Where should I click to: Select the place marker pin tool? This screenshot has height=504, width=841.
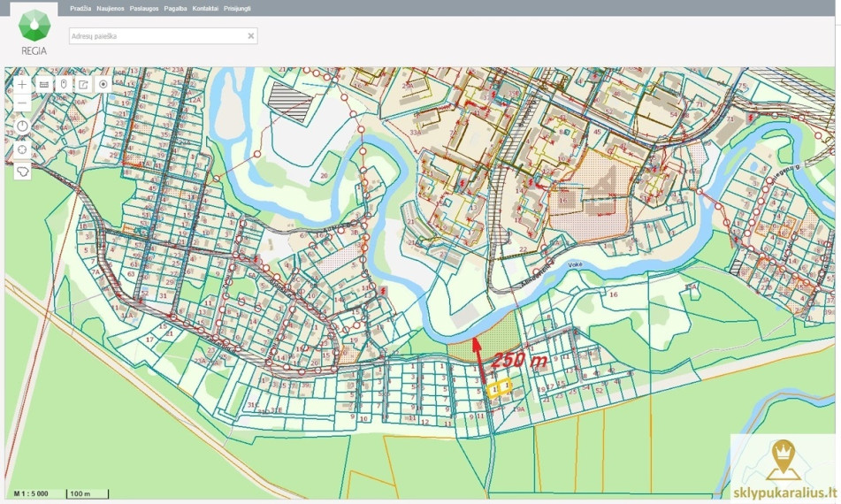(64, 84)
